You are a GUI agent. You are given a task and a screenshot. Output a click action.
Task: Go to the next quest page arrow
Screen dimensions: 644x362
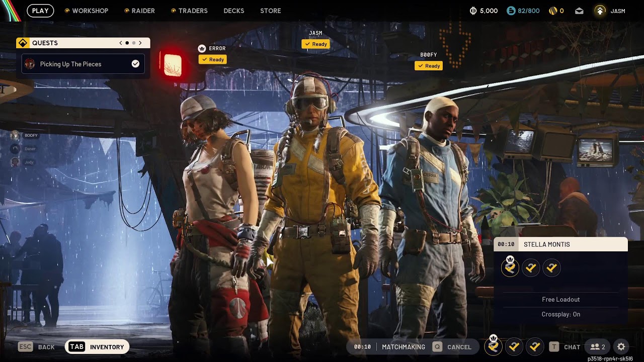[x=140, y=43]
